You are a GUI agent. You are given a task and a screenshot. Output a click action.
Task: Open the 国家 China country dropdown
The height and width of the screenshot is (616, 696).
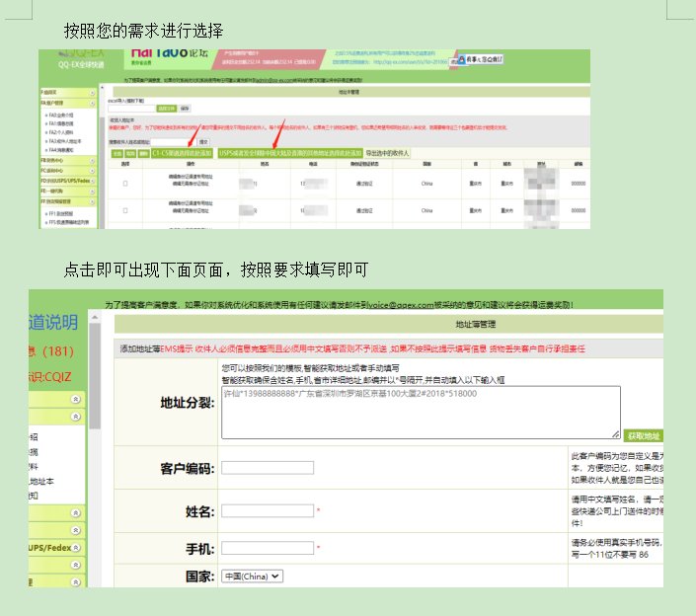coord(252,577)
